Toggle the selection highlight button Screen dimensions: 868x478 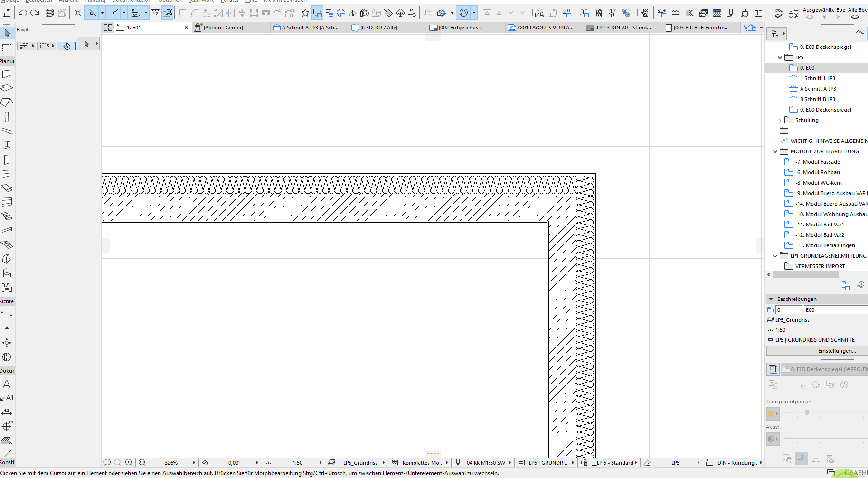tap(168, 13)
